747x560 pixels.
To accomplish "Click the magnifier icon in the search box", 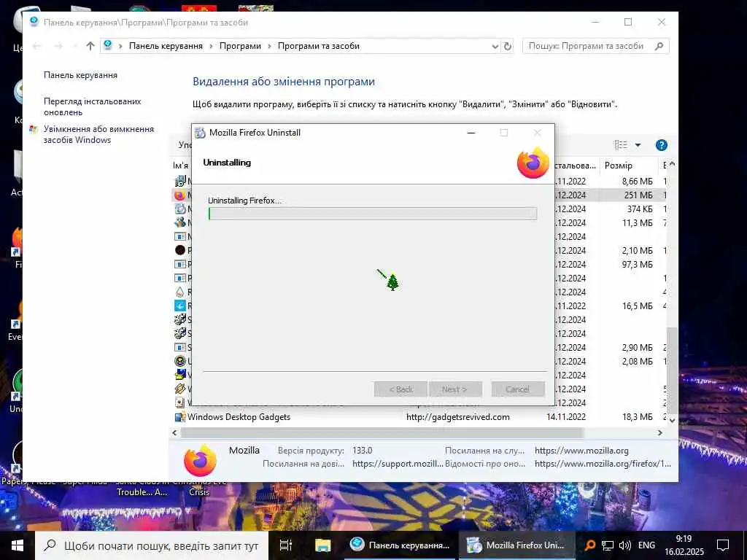I will pos(659,46).
